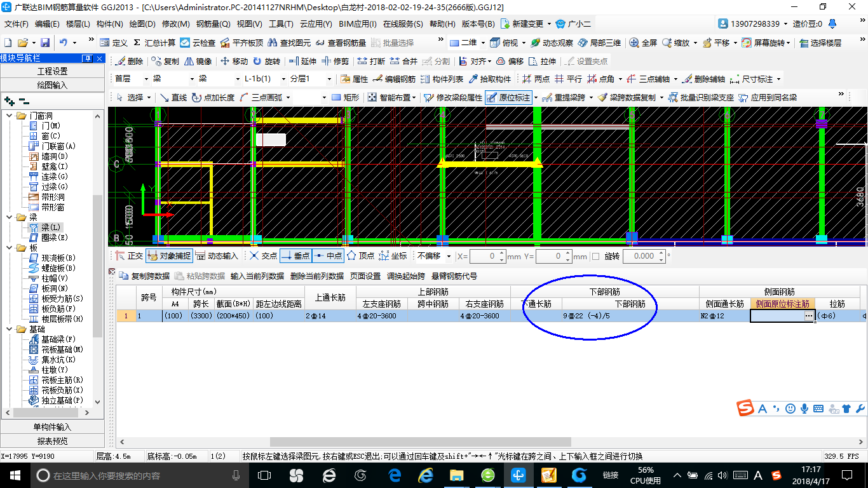This screenshot has width=868, height=488.
Task: Open 单构件输入 section
Action: (x=52, y=427)
